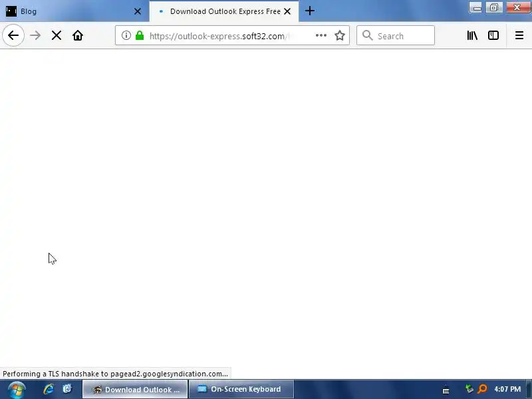
Task: Open pinned taskbar icon beside Internet Explorer
Action: [x=67, y=389]
